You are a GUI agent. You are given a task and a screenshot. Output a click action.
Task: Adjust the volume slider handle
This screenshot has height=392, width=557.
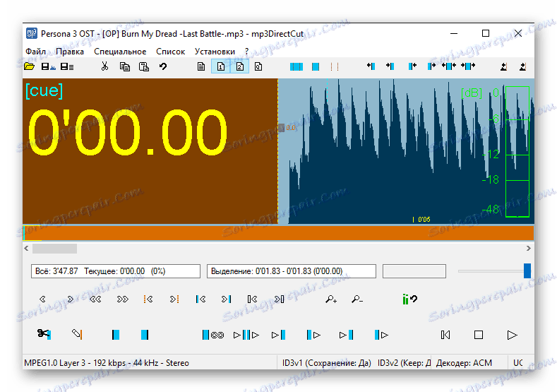527,271
